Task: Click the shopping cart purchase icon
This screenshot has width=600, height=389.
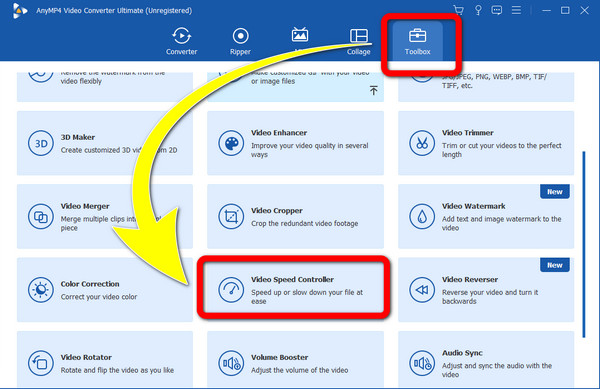Action: (x=458, y=10)
